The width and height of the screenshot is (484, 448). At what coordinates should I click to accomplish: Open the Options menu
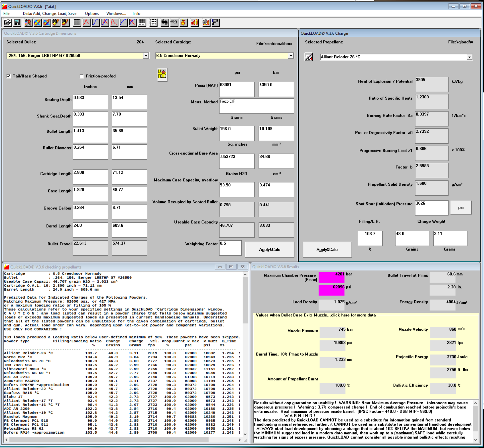[x=92, y=14]
